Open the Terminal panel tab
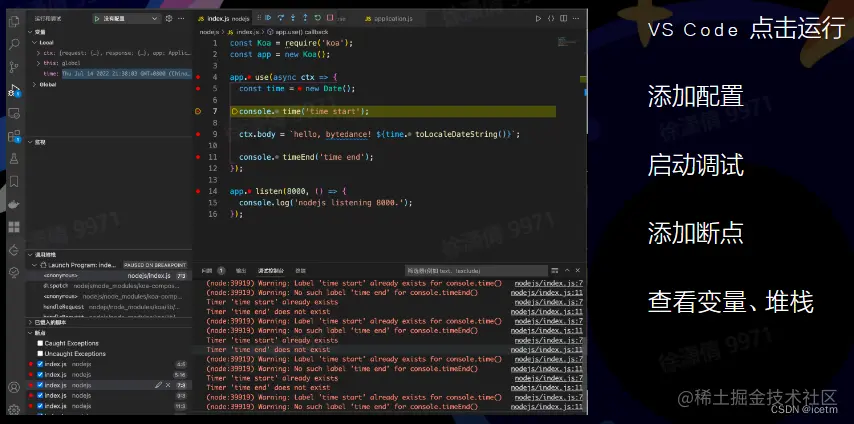This screenshot has height=424, width=854. click(300, 270)
